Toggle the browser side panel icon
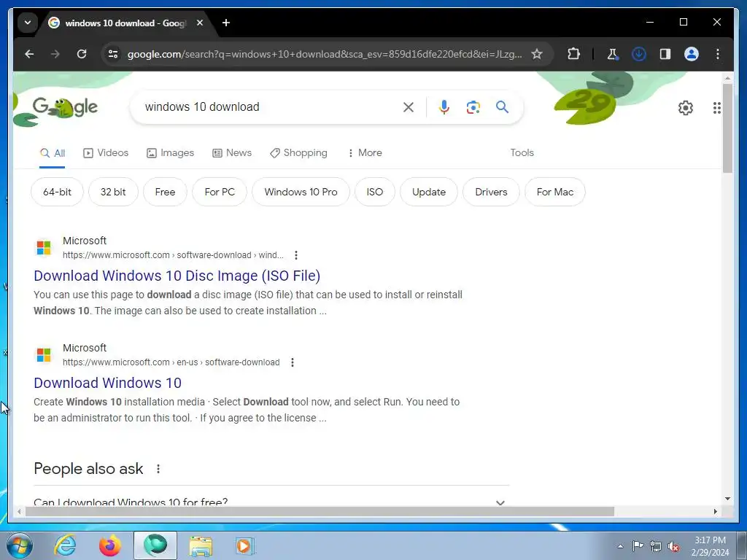The height and width of the screenshot is (560, 747). [x=665, y=54]
